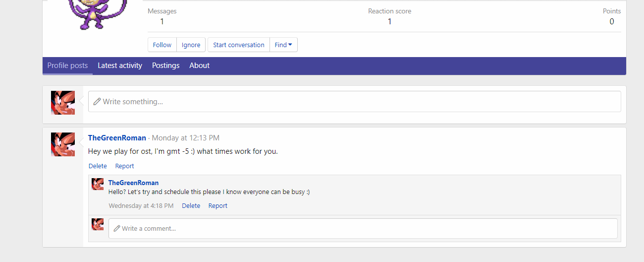The width and height of the screenshot is (644, 262).
Task: Delete the Wednesday comment reply
Action: click(191, 206)
